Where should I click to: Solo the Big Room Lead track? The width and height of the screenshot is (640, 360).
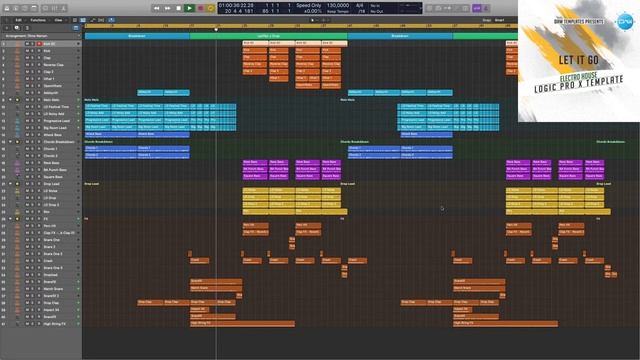33,128
